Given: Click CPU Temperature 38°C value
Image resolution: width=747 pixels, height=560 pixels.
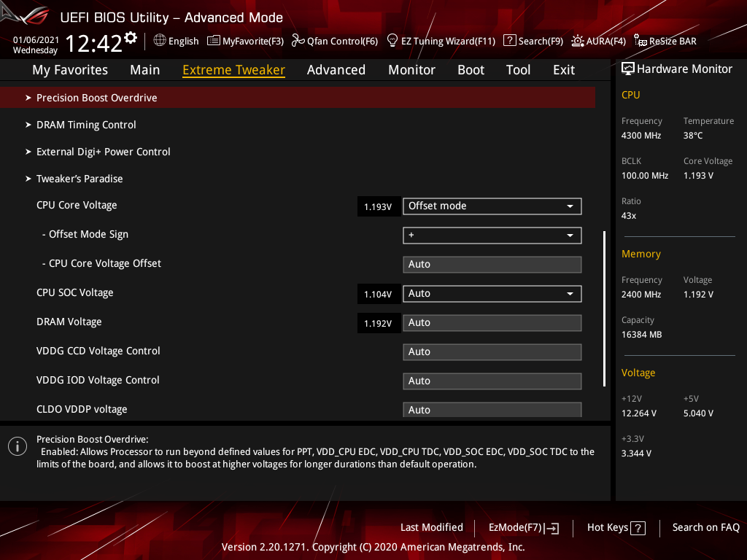Looking at the screenshot, I should [693, 136].
